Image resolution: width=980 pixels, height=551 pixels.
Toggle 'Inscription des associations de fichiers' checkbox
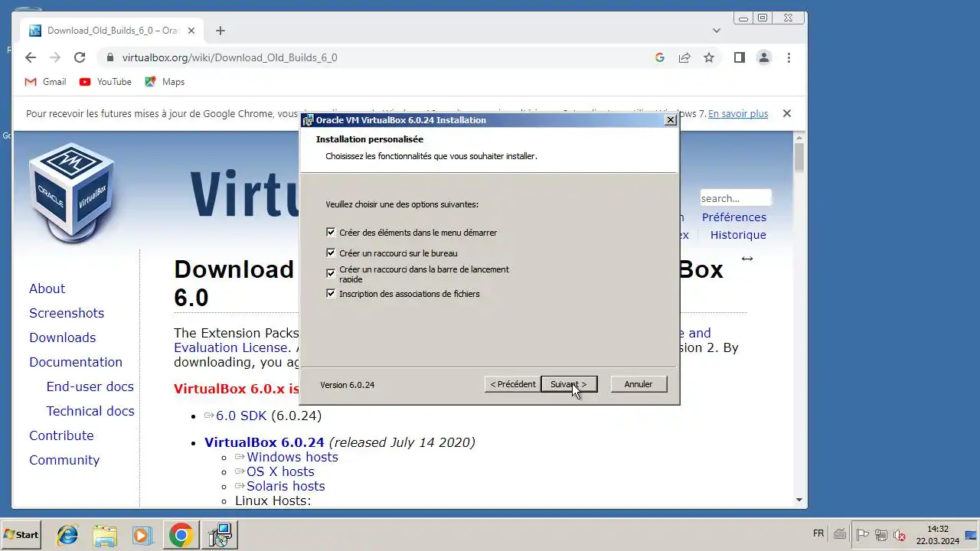(x=331, y=293)
